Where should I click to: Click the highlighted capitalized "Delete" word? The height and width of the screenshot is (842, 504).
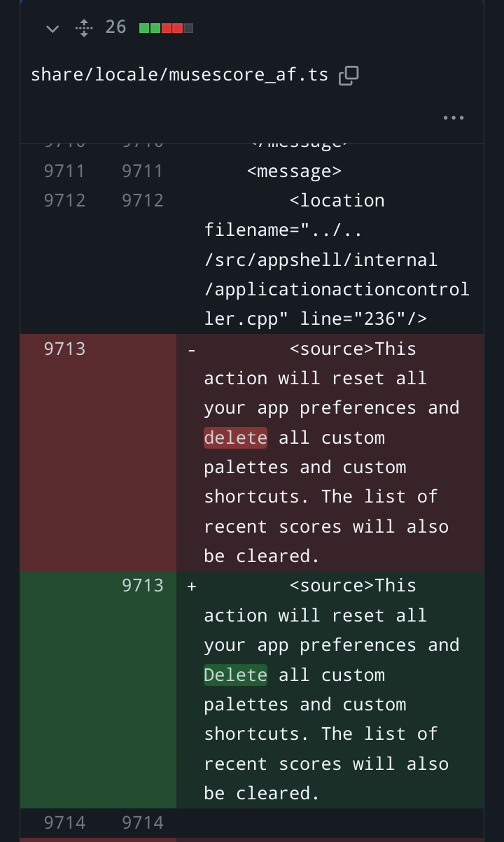236,675
